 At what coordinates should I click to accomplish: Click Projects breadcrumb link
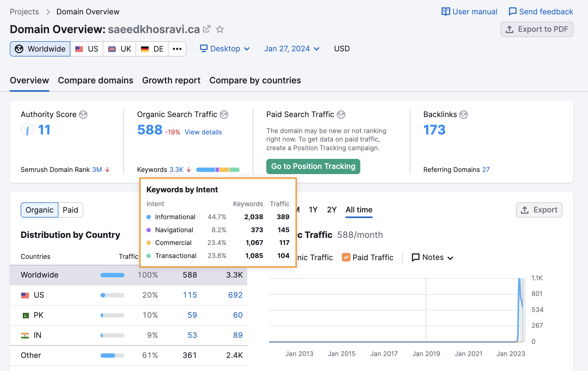click(24, 12)
